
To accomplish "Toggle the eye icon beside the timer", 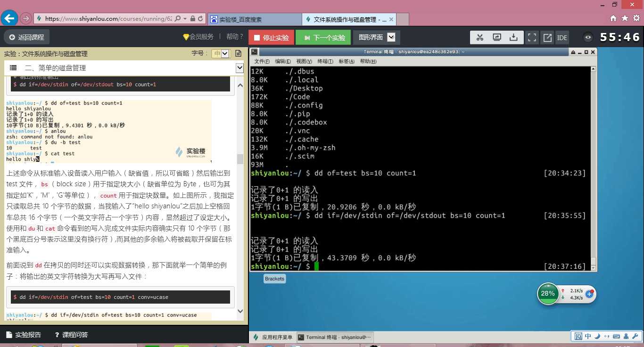I will click(587, 38).
